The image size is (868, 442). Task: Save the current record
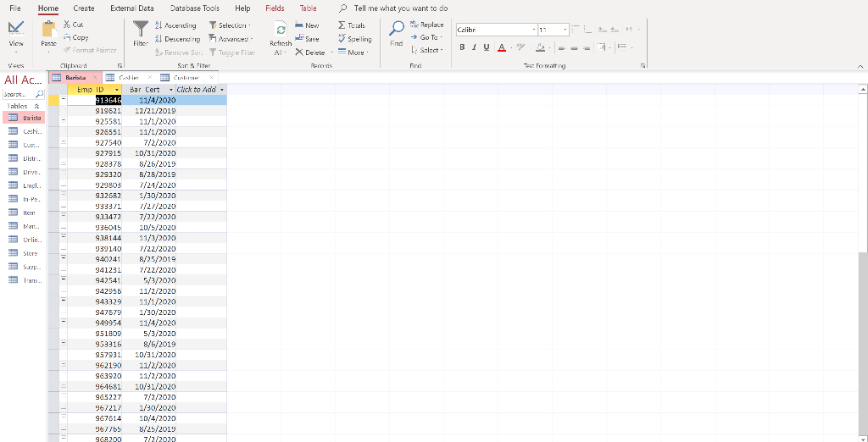(307, 39)
